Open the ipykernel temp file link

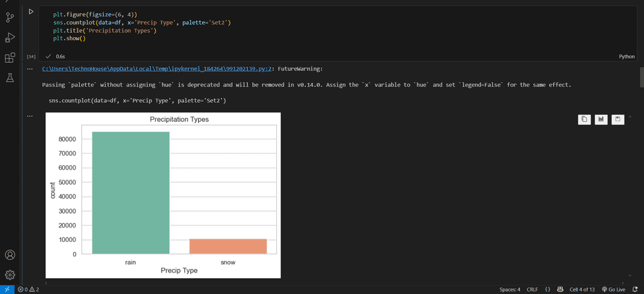click(x=157, y=69)
